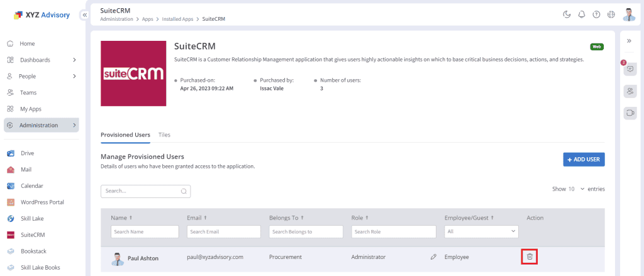This screenshot has width=644, height=276.
Task: Collapse the left sidebar with double-chevron button
Action: coord(85,15)
